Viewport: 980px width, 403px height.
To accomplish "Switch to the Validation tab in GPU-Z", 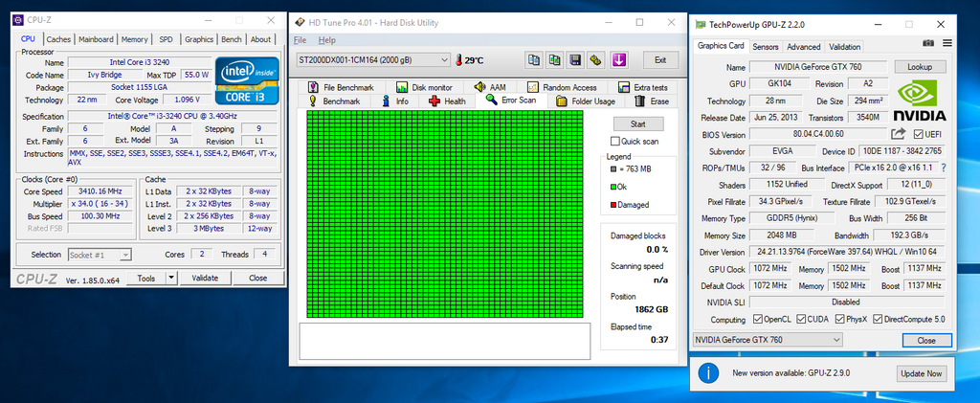I will tap(844, 47).
